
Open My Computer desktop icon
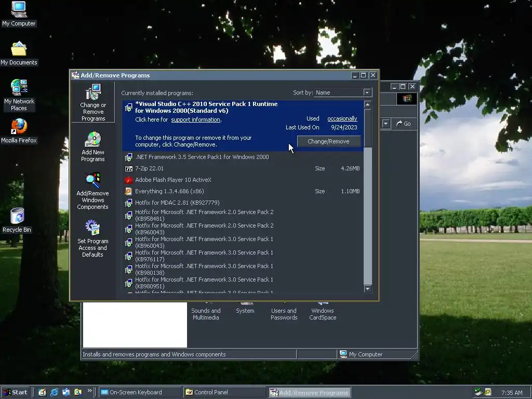pos(19,14)
